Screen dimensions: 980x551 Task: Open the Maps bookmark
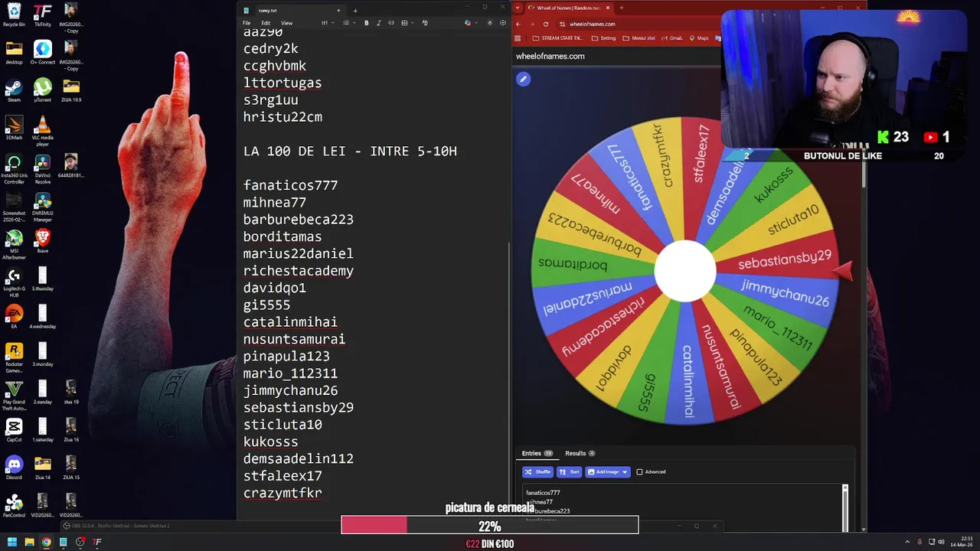click(x=699, y=37)
